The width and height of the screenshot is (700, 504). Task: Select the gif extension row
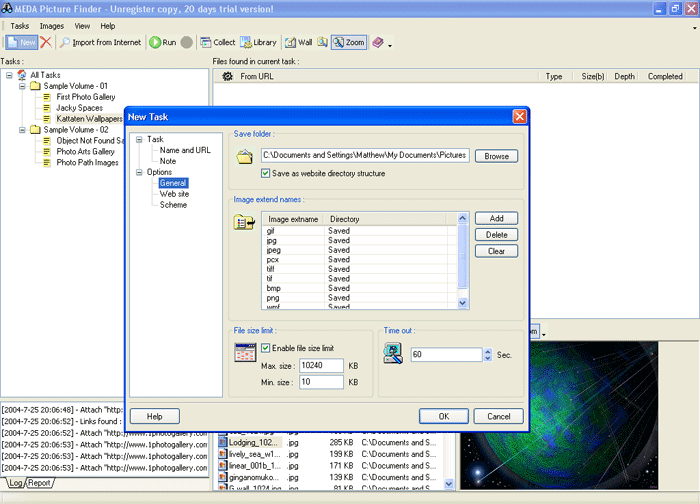tap(359, 231)
